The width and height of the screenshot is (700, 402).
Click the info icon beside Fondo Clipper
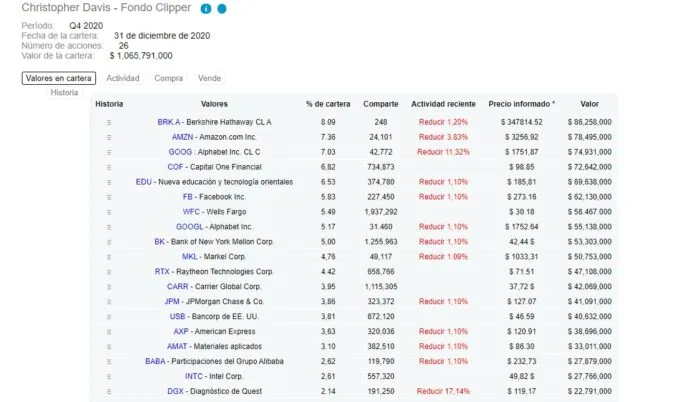pos(205,9)
